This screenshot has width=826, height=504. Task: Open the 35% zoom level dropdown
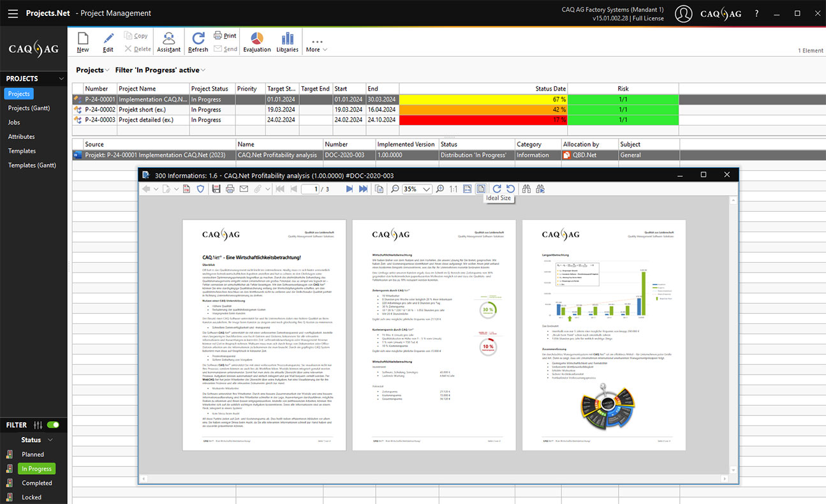point(426,189)
